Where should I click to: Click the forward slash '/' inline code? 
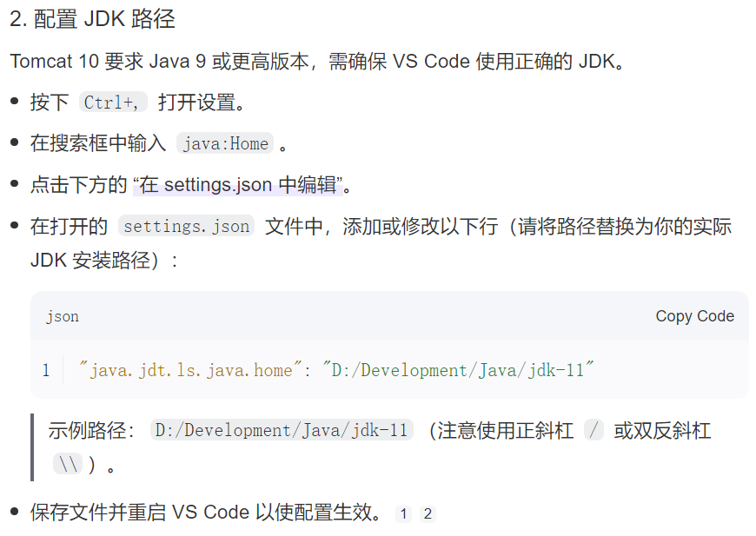point(594,430)
